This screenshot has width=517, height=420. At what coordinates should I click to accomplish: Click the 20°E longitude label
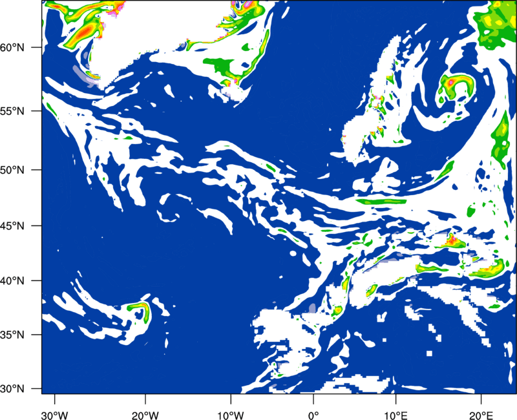(x=481, y=415)
